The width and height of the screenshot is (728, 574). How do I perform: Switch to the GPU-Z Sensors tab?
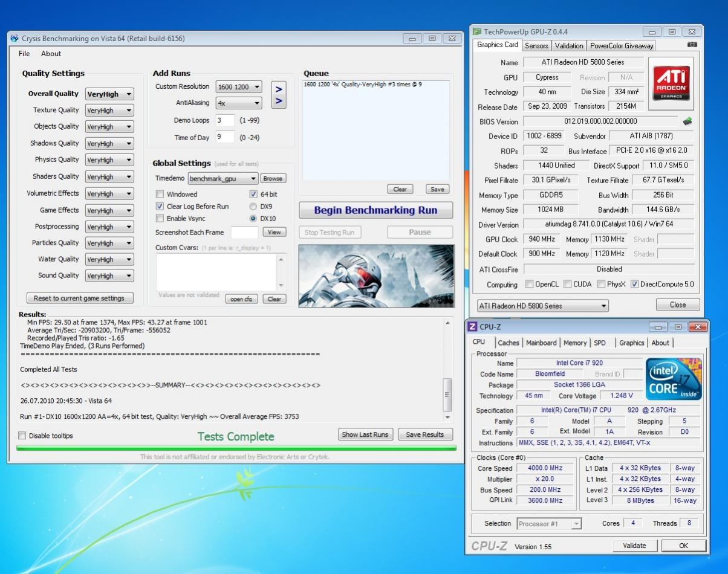pyautogui.click(x=536, y=46)
